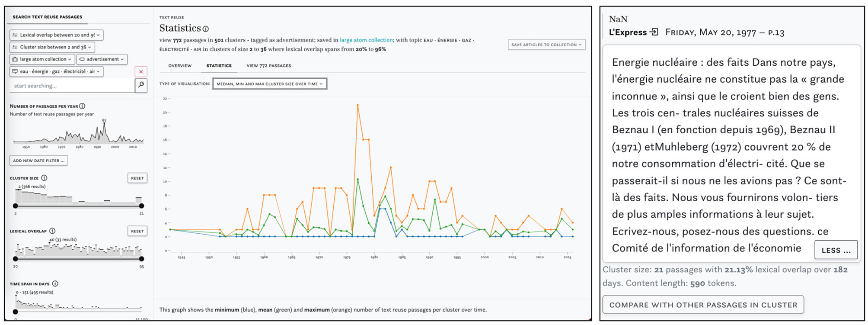Viewport: 868px width, 325px height.
Task: Click the Lexical Overlap info icon
Action: tap(52, 231)
